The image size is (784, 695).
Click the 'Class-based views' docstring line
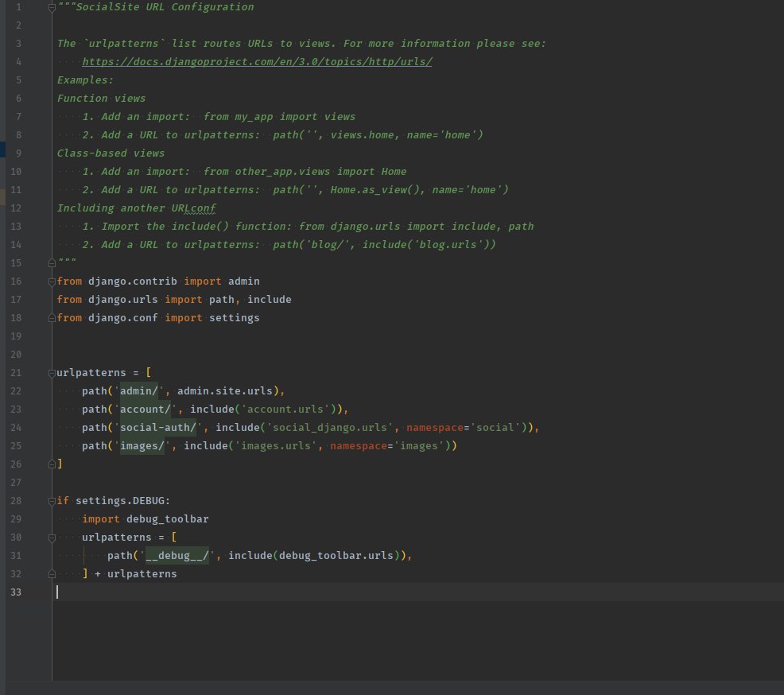coord(111,153)
